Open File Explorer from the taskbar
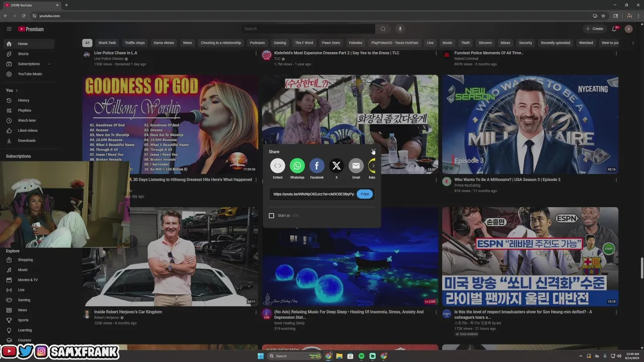This screenshot has height=362, width=644. click(340, 356)
